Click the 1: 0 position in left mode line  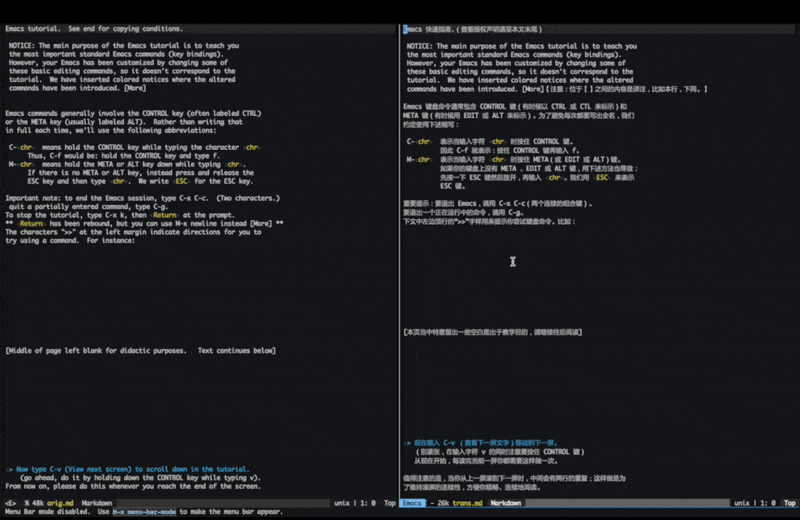(368, 503)
